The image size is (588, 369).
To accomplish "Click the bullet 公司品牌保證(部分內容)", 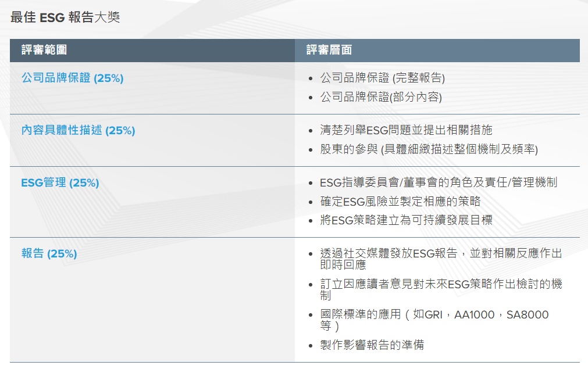I will [x=380, y=97].
